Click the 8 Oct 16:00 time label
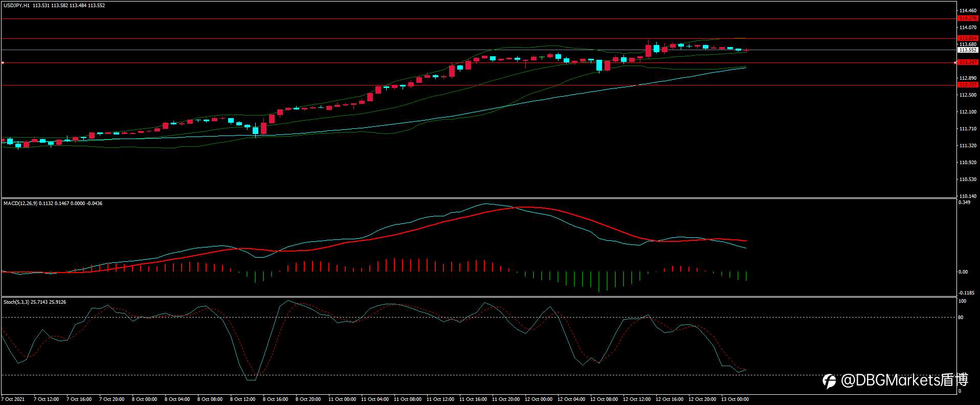This screenshot has width=980, height=405. click(276, 399)
